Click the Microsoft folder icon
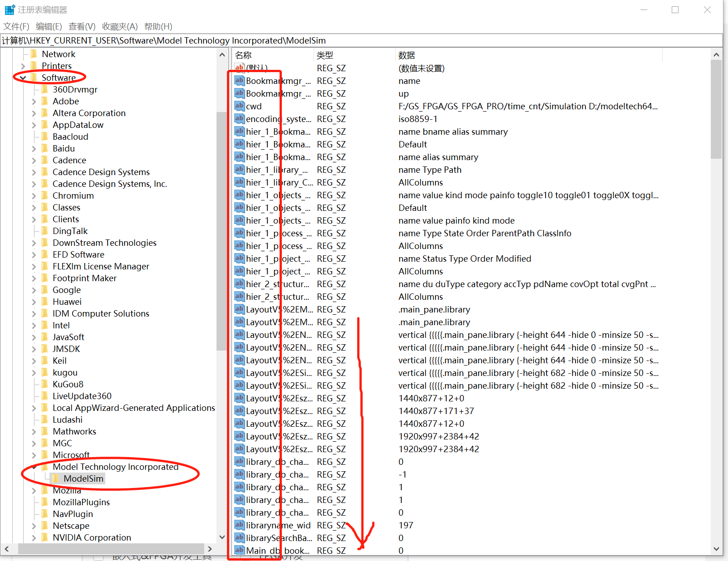This screenshot has width=728, height=561. point(45,455)
